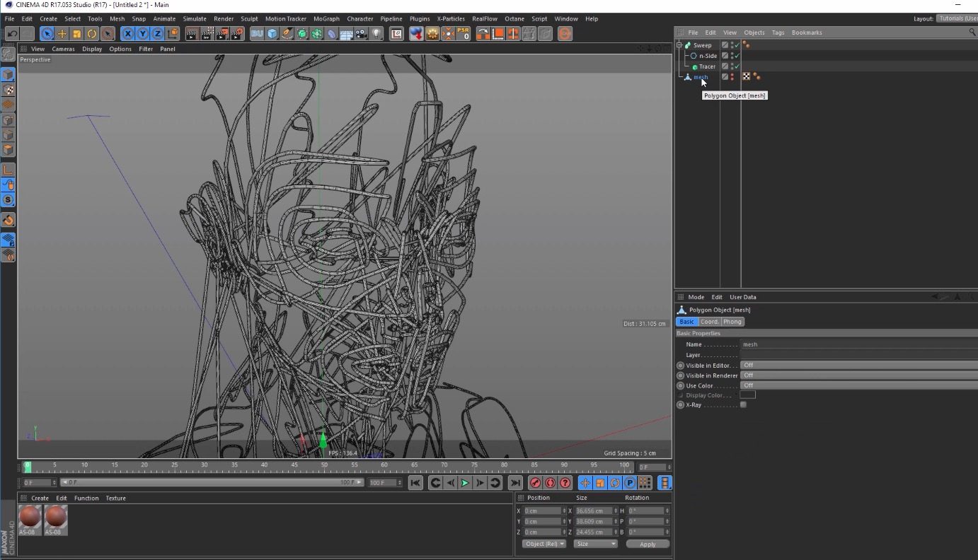Select the Texture mode icon
This screenshot has height=560, width=978.
pos(8,90)
